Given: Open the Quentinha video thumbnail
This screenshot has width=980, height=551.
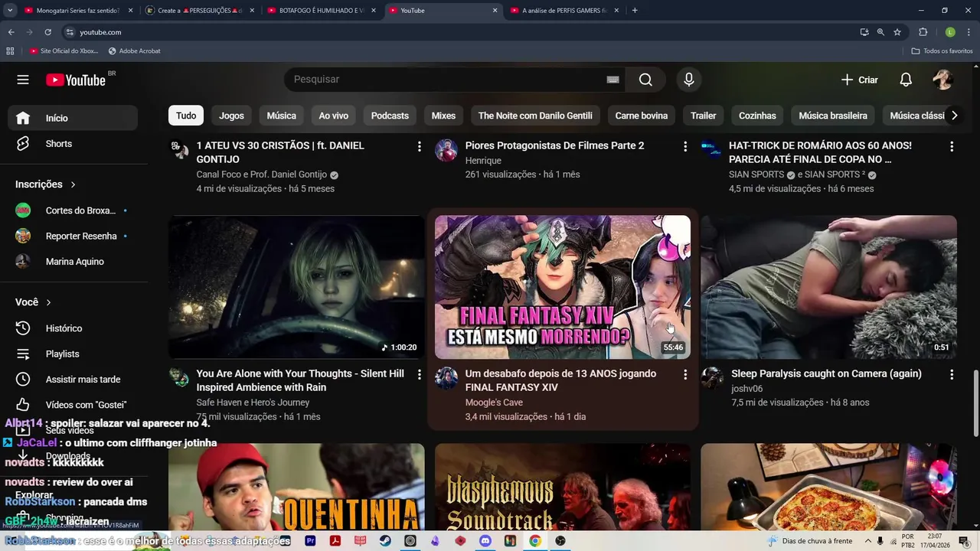Looking at the screenshot, I should pyautogui.click(x=296, y=487).
